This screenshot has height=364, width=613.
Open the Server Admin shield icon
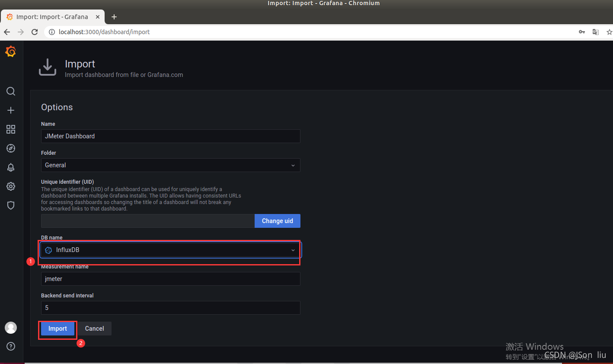click(x=11, y=205)
